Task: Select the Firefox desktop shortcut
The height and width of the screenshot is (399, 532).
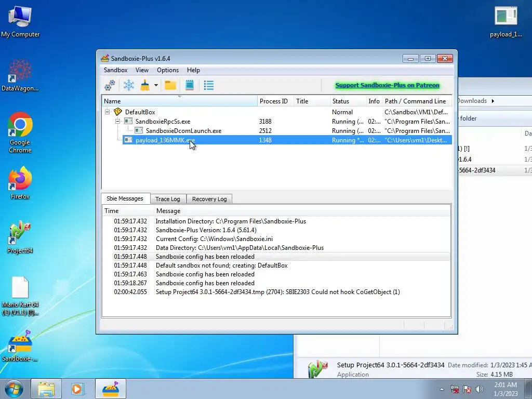Action: click(x=20, y=183)
